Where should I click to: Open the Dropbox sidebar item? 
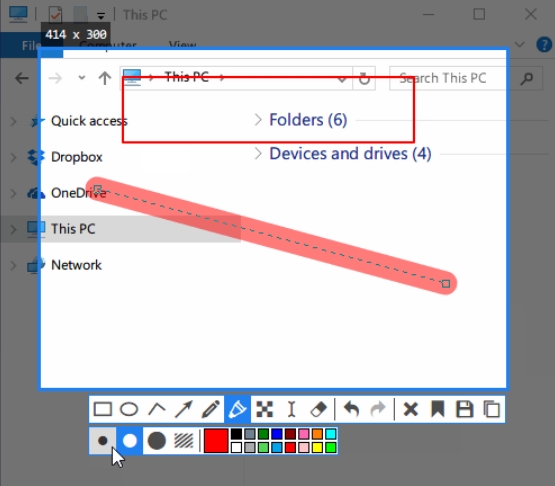[x=76, y=157]
